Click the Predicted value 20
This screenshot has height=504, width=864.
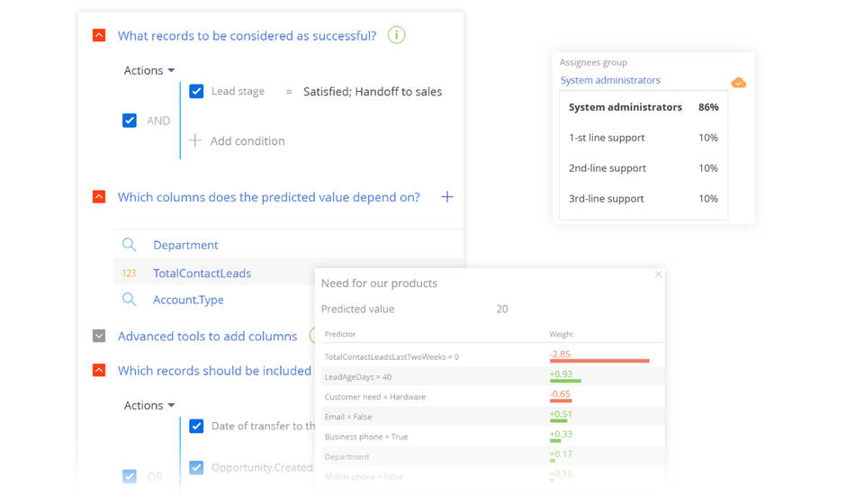tap(502, 309)
